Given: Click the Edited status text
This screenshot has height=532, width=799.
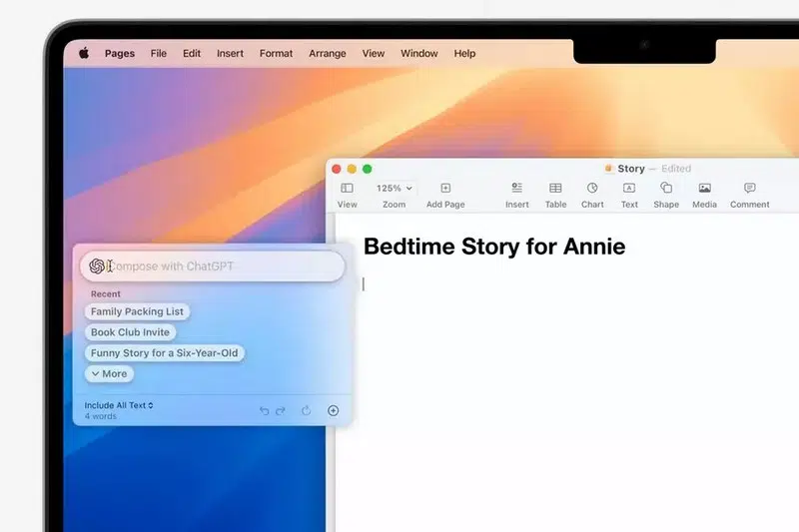Looking at the screenshot, I should pos(676,169).
